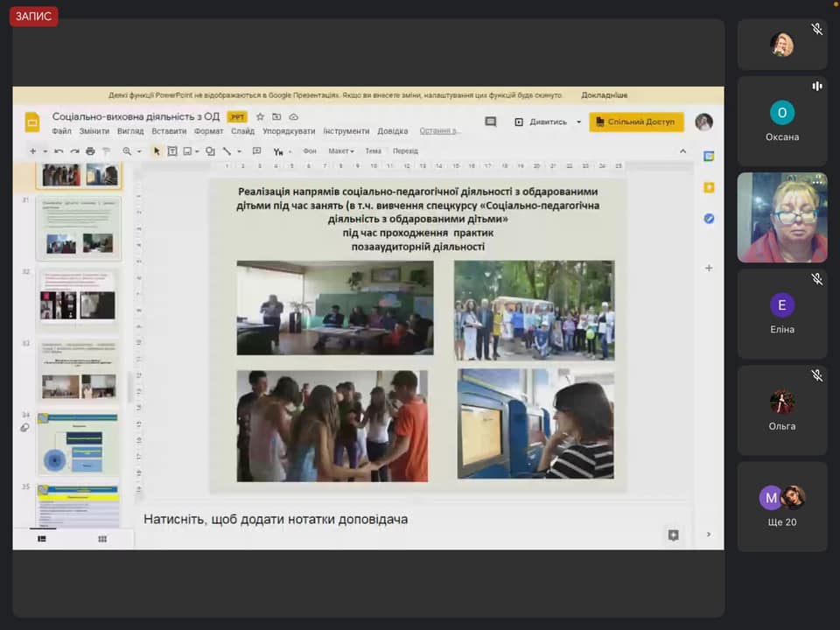The width and height of the screenshot is (840, 630).
Task: Collapse the side panel with right chevron
Action: click(x=709, y=535)
